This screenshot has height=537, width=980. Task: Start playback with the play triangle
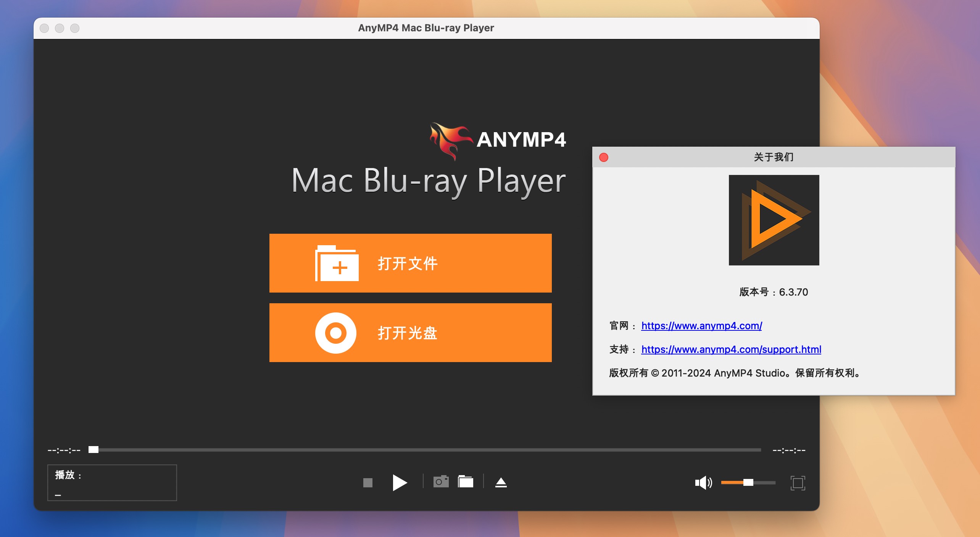pos(400,483)
